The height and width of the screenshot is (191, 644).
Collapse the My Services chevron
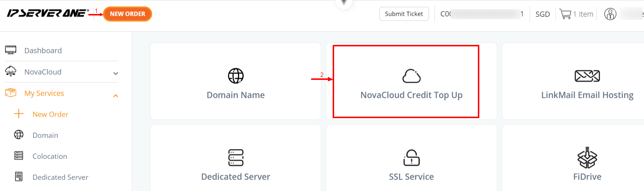pyautogui.click(x=116, y=96)
